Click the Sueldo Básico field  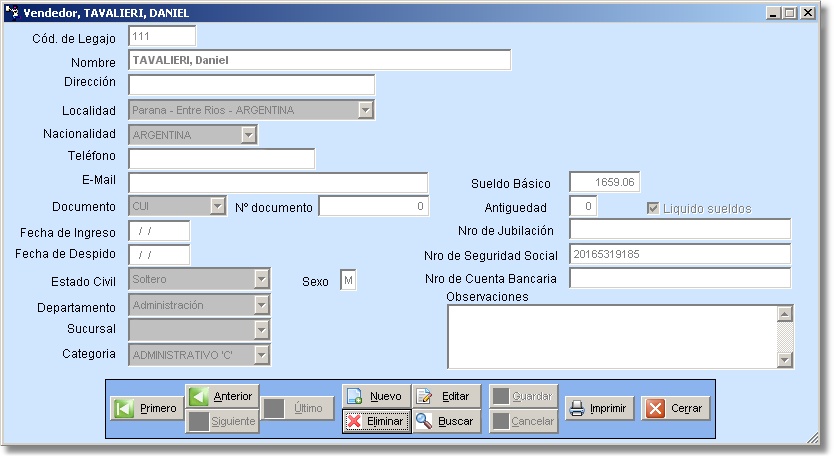pos(604,182)
